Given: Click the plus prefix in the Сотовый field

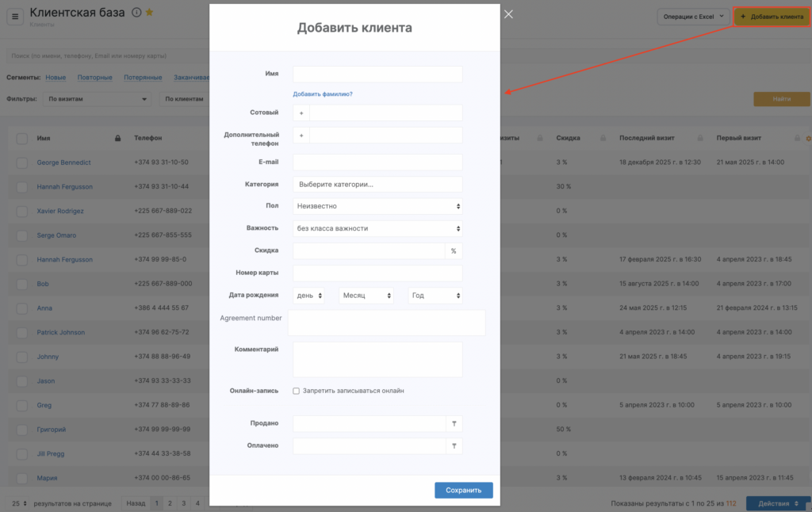Looking at the screenshot, I should pos(301,113).
